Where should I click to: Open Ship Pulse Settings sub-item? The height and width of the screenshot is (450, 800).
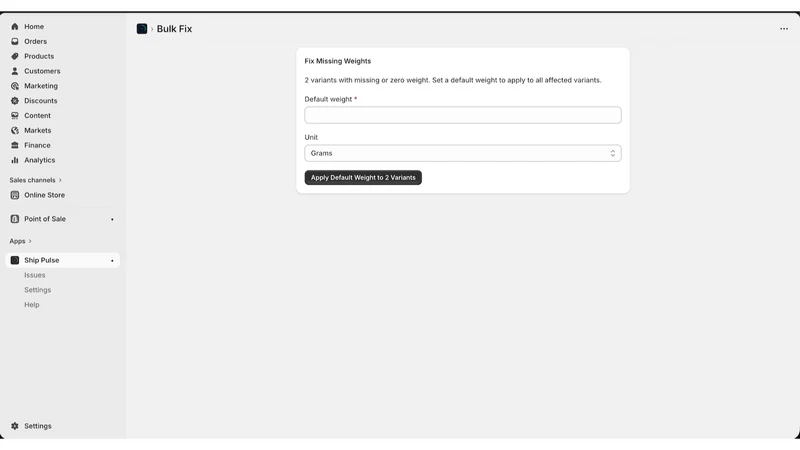pyautogui.click(x=37, y=290)
